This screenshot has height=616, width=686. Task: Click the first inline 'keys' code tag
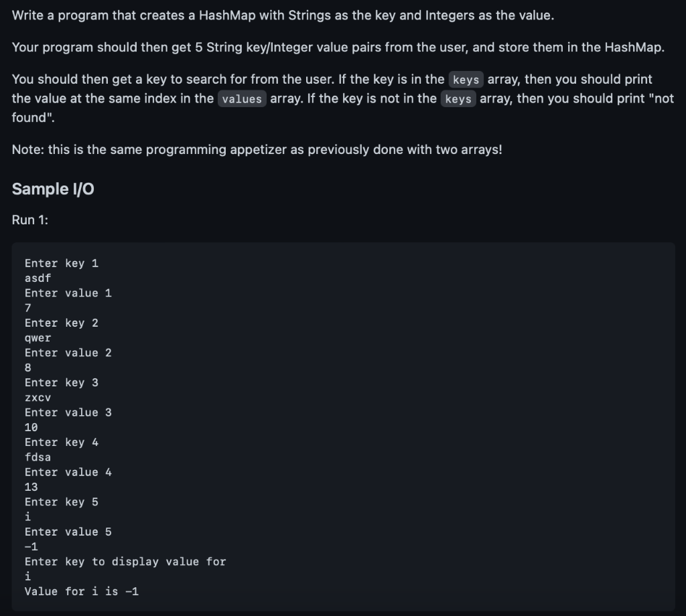pyautogui.click(x=466, y=80)
